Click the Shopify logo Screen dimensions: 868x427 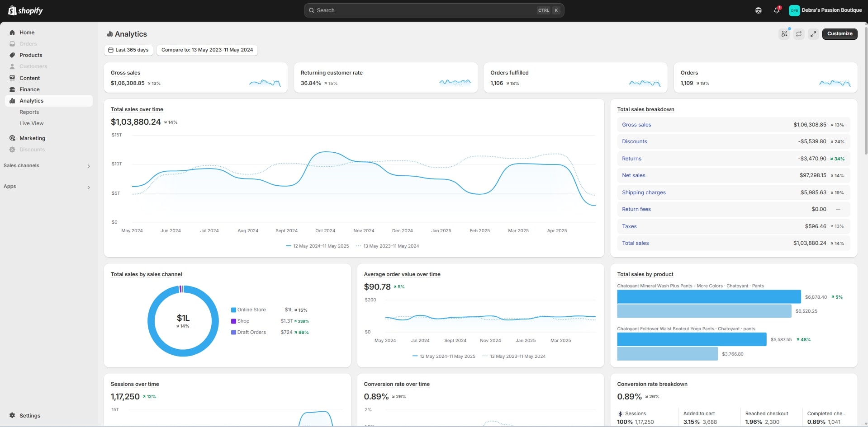point(25,10)
